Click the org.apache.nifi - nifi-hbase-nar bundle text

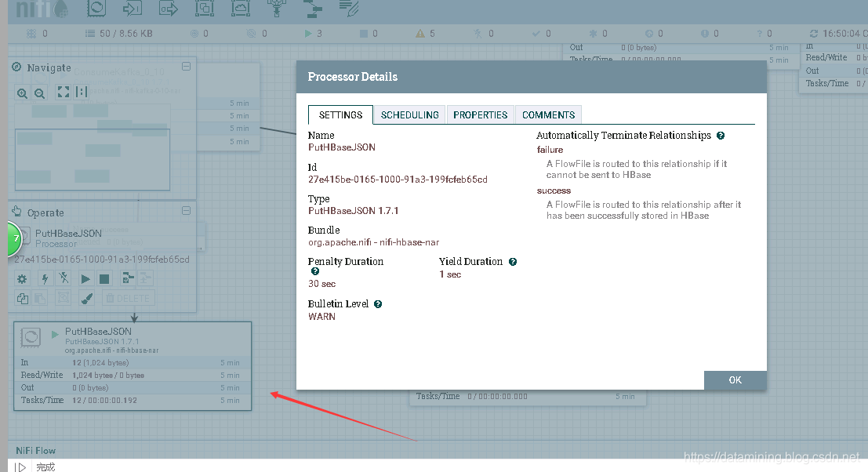pyautogui.click(x=374, y=242)
